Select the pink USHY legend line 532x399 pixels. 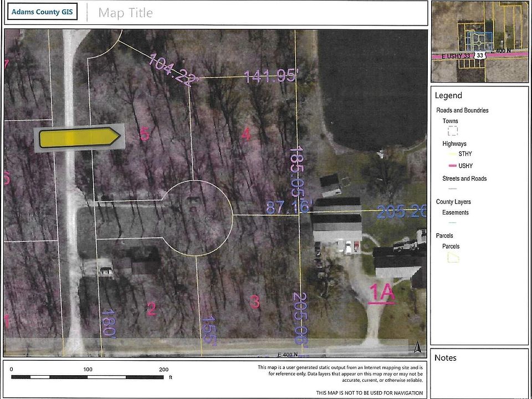click(x=453, y=166)
